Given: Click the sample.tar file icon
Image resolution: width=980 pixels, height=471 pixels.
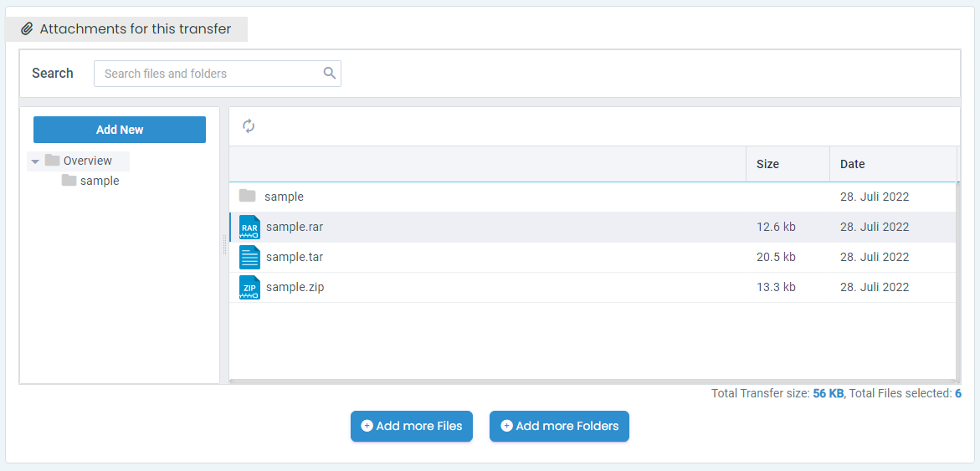Looking at the screenshot, I should tap(249, 258).
